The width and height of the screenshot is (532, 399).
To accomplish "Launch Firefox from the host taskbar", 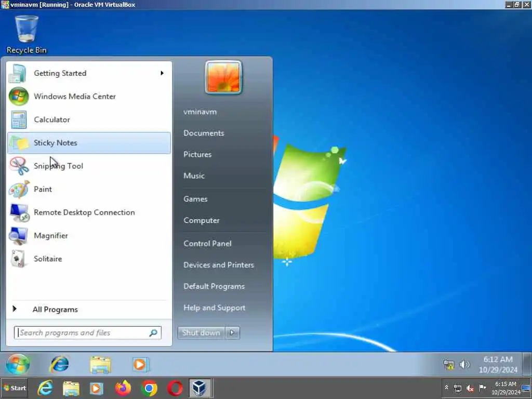I will [x=123, y=388].
